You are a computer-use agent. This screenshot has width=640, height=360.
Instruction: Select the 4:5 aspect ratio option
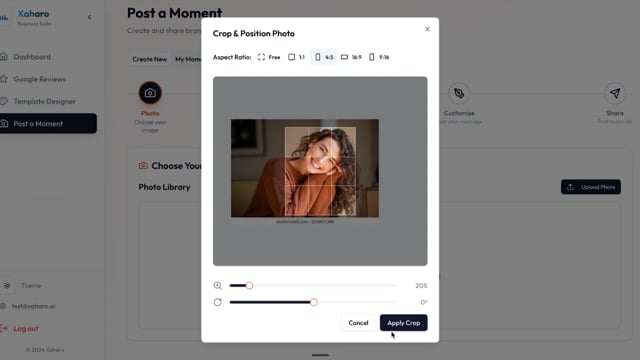324,57
